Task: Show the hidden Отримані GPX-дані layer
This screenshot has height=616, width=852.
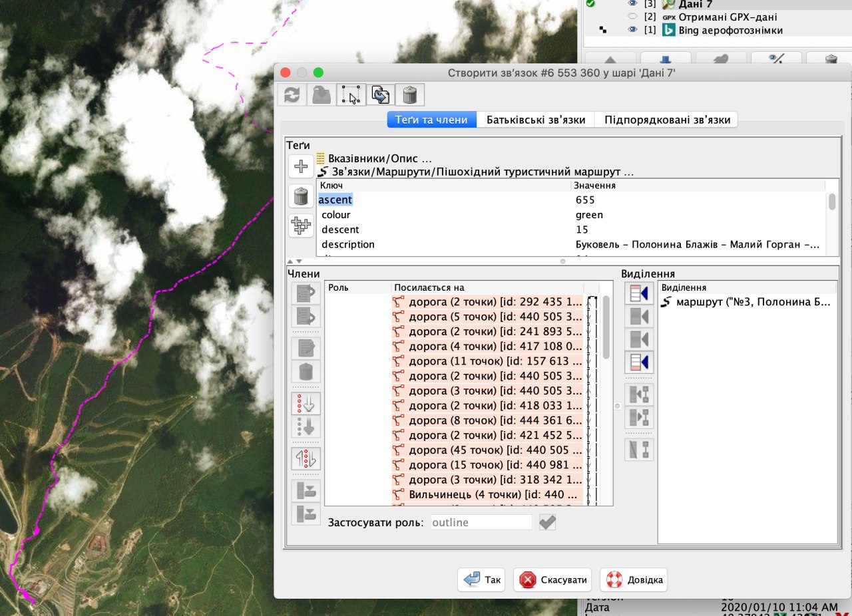Action: (632, 17)
